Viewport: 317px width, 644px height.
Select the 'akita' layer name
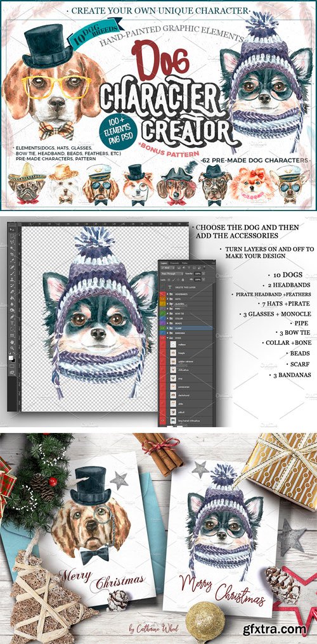[180, 404]
